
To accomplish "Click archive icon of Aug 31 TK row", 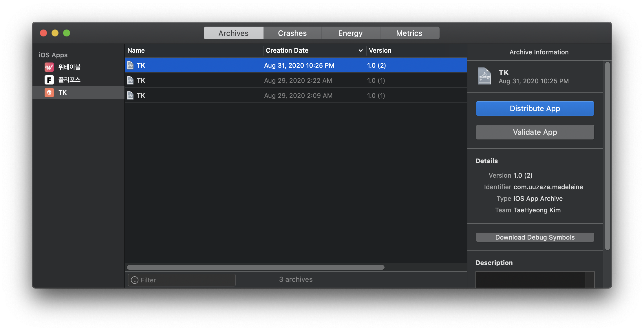I will 131,65.
